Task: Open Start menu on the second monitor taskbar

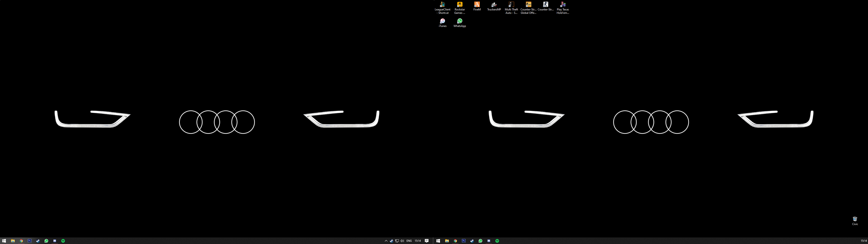Action: (x=438, y=241)
